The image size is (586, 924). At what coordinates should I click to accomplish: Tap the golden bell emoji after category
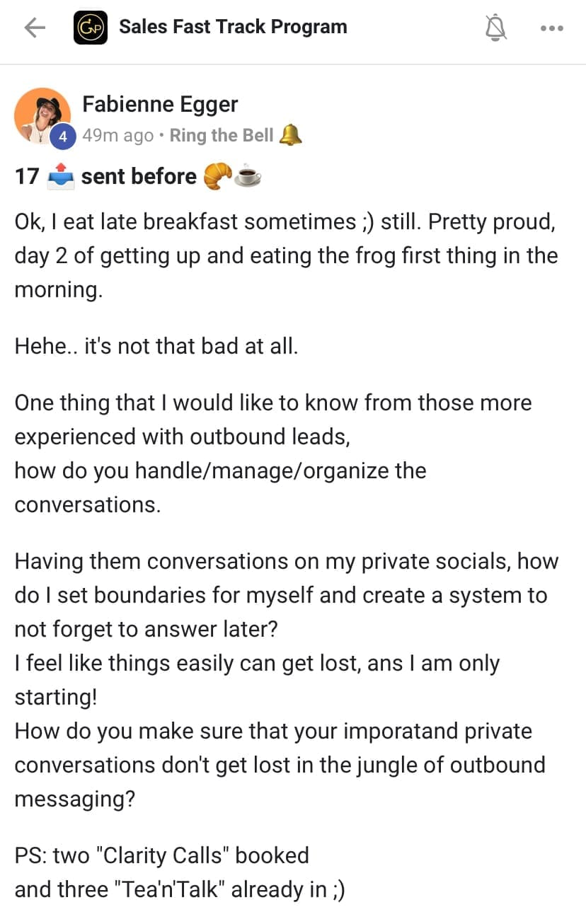coord(290,135)
